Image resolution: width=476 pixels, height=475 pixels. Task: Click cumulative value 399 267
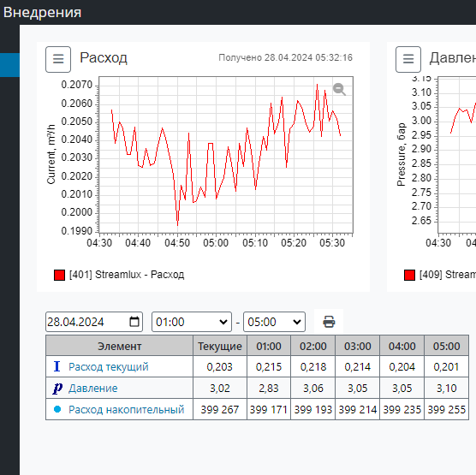pos(220,410)
